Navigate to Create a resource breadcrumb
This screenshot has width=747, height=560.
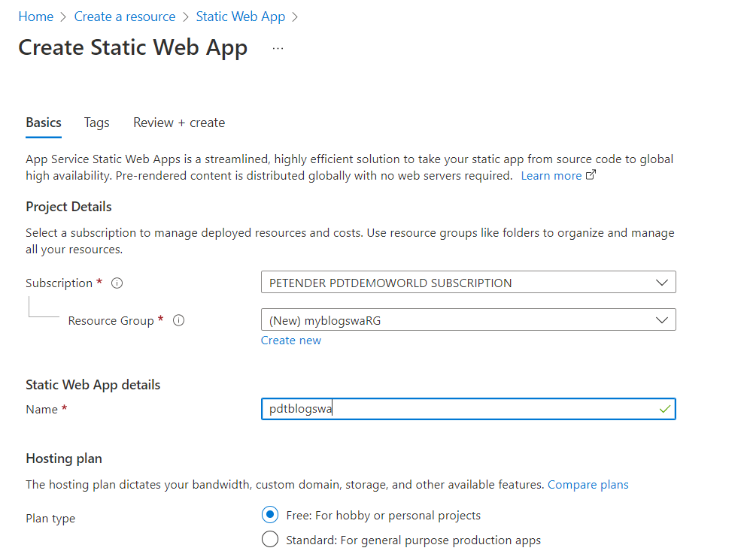tap(125, 17)
